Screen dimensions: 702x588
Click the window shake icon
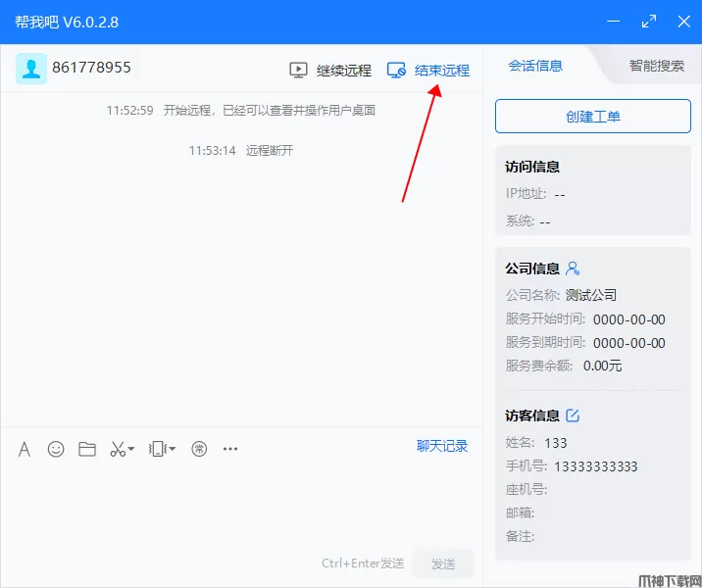coord(157,449)
